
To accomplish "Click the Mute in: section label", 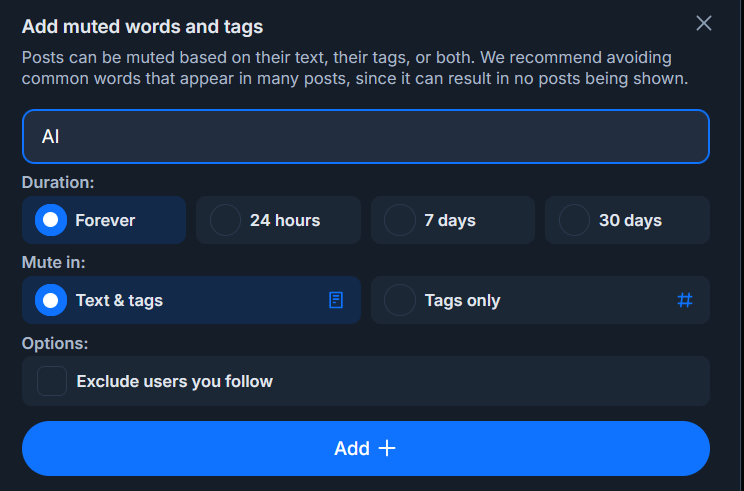I will click(54, 263).
